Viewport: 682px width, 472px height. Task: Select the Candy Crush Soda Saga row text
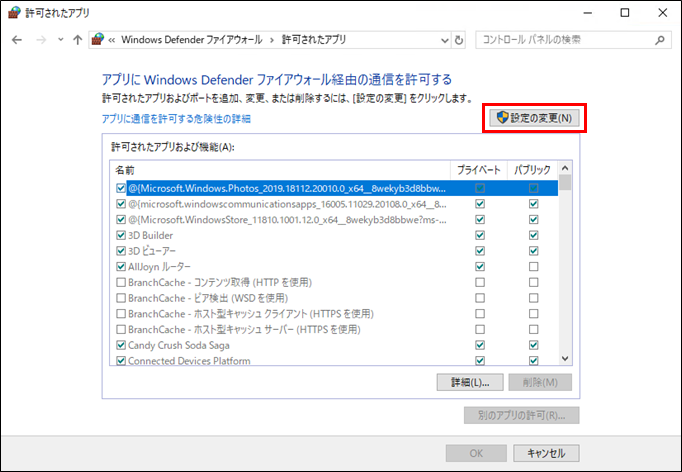179,345
